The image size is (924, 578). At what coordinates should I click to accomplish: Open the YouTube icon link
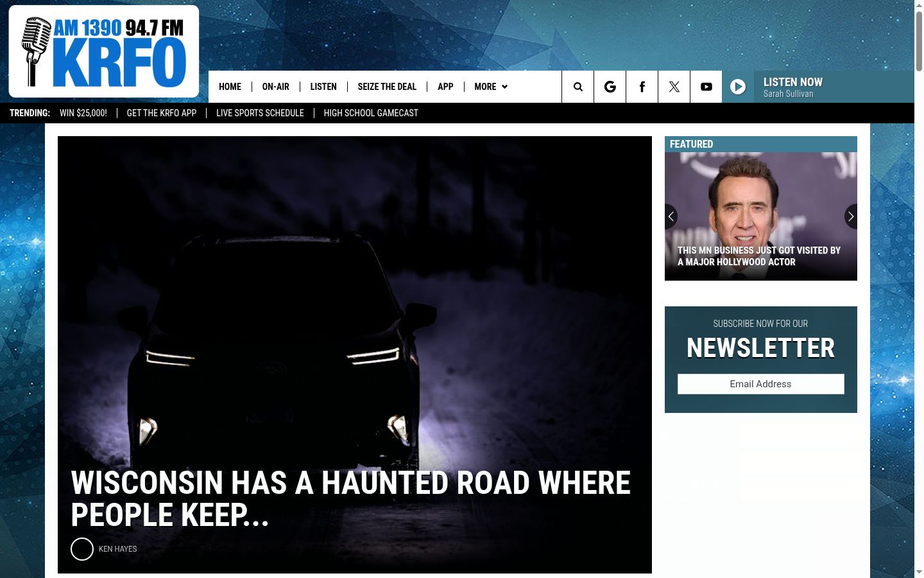[706, 87]
